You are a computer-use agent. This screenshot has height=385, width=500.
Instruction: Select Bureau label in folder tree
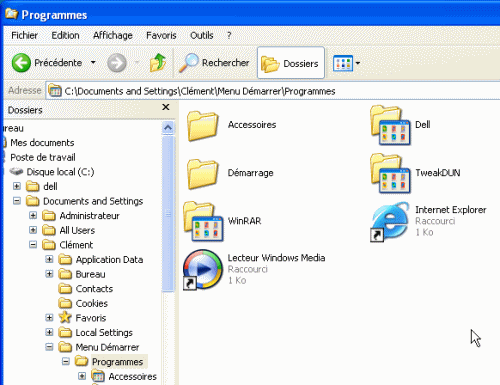pos(90,274)
